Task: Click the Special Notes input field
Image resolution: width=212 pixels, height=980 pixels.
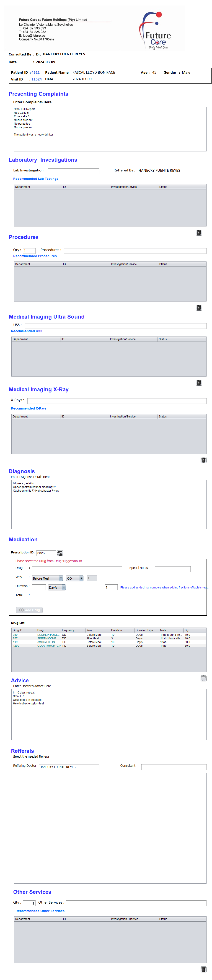Action: (x=172, y=569)
